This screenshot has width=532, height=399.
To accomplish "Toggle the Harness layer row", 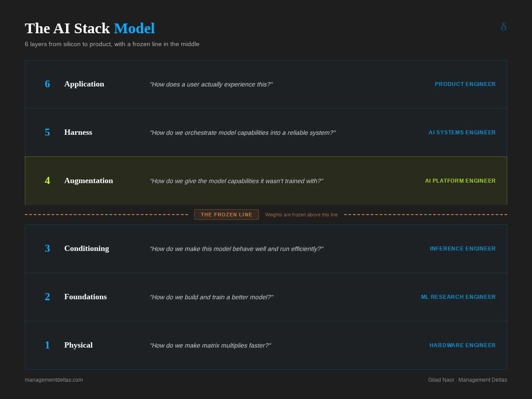I will click(266, 132).
